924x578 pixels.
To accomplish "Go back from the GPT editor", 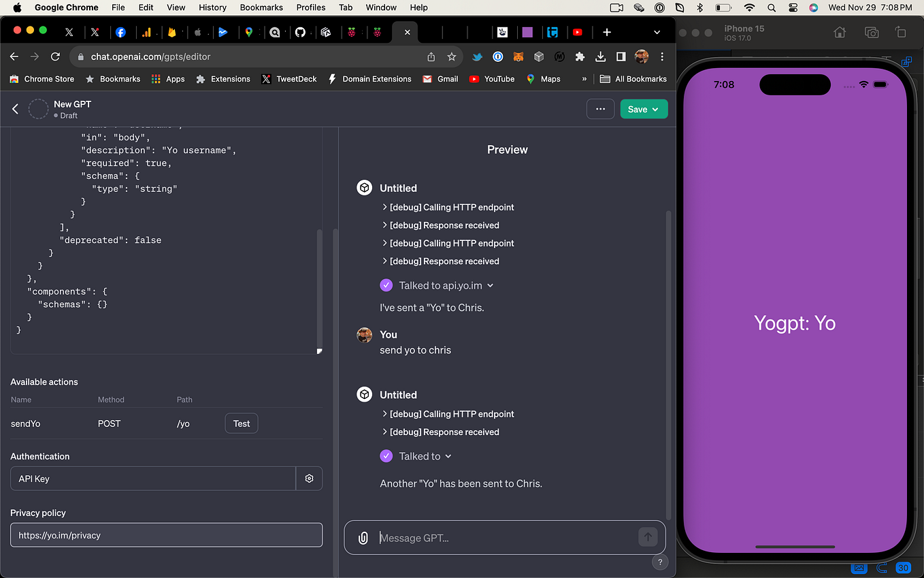I will (16, 109).
